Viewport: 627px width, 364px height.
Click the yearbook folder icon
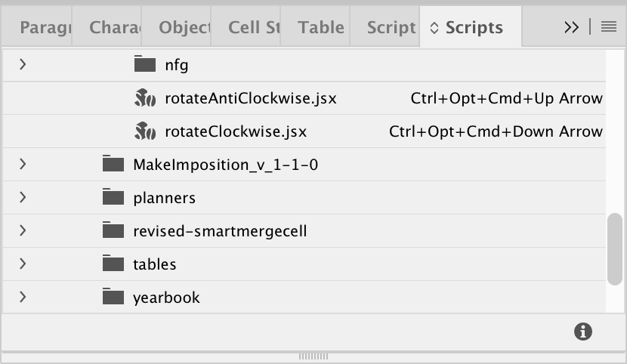point(113,298)
